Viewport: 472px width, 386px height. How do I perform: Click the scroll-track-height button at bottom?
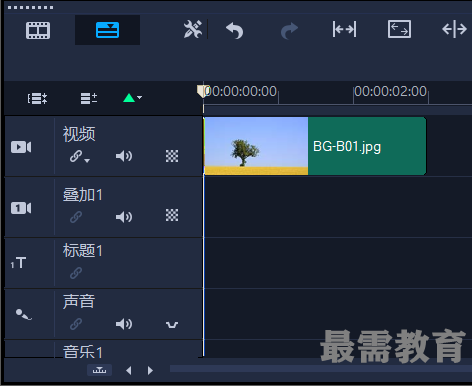click(x=99, y=370)
